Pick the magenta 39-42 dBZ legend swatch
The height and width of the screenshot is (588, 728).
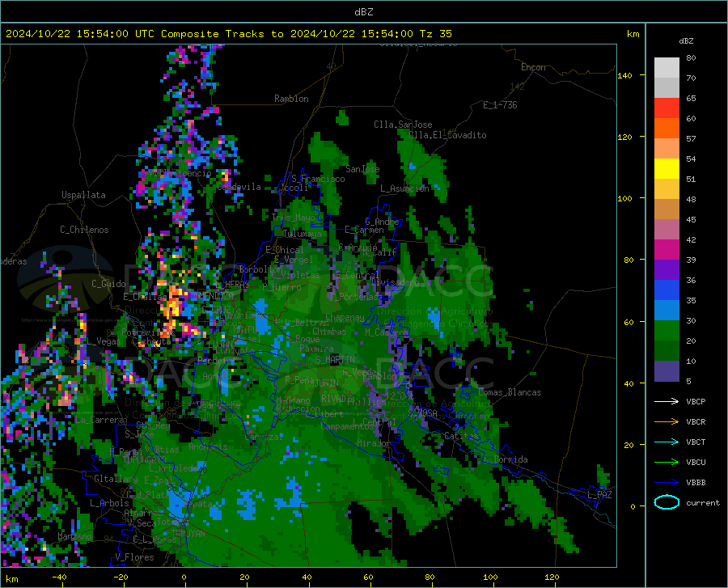667,250
